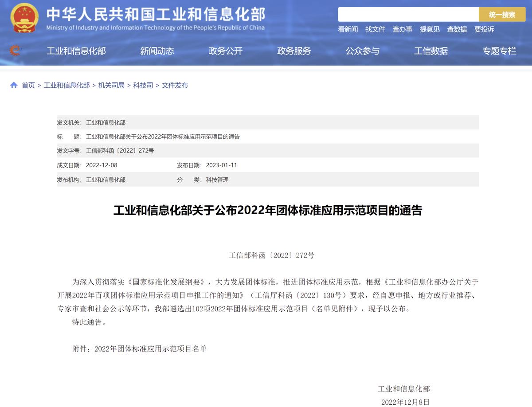Open the 政务服务 navigation menu
This screenshot has width=532, height=407.
(294, 51)
